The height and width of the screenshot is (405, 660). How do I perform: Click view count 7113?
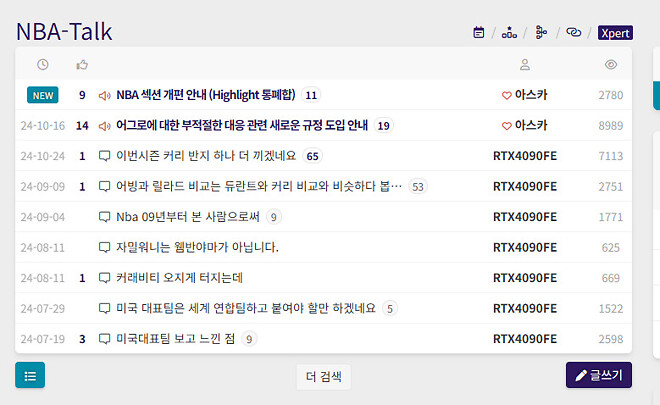(x=611, y=156)
